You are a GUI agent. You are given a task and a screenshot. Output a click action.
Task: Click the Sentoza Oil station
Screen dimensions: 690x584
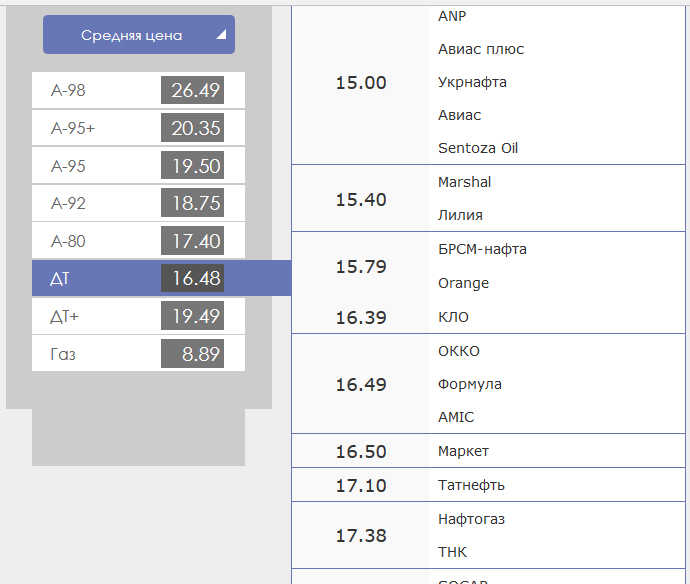click(x=478, y=148)
